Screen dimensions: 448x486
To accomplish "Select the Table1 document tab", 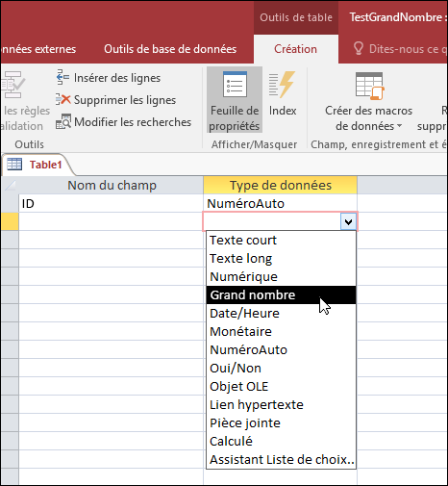I will (37, 165).
